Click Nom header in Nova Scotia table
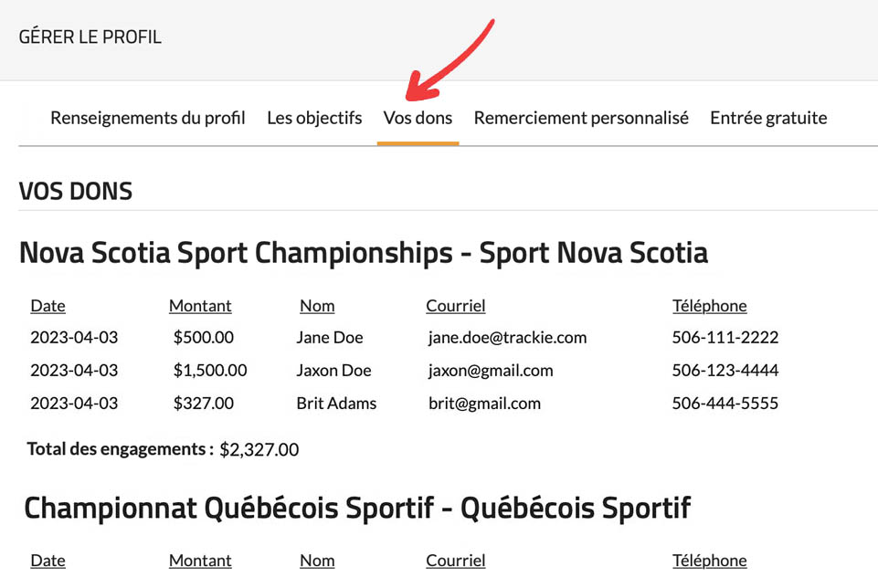Image resolution: width=878 pixels, height=588 pixels. pos(317,306)
